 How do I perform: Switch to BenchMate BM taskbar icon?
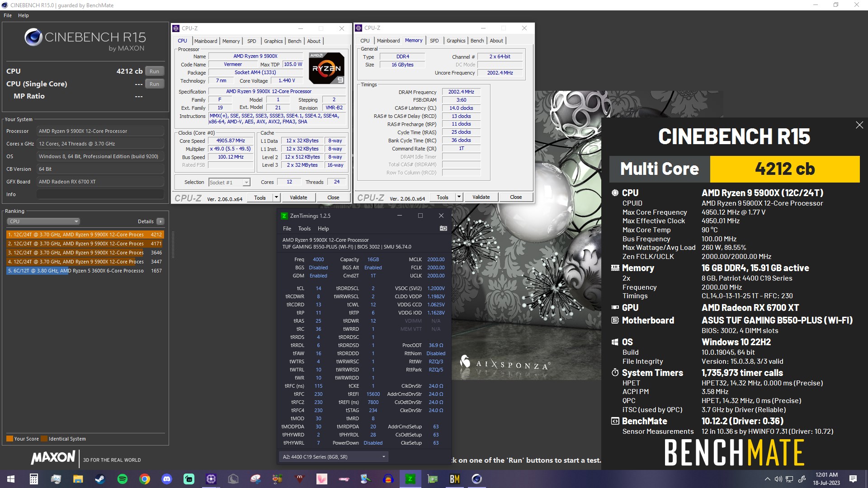[455, 479]
